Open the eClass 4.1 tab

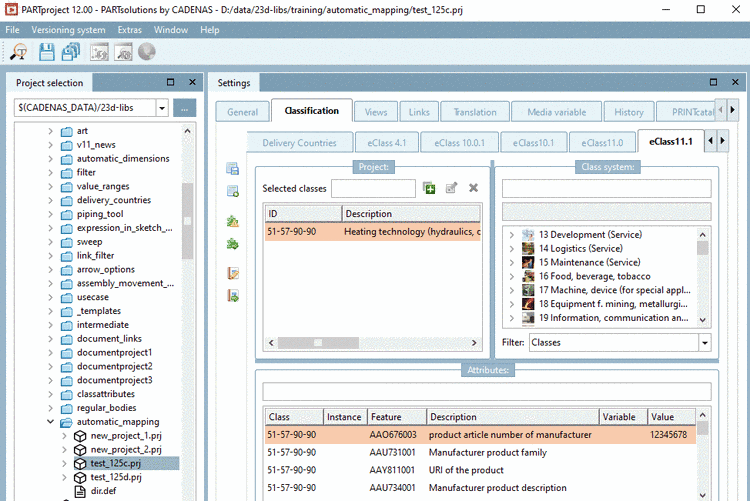tap(386, 143)
